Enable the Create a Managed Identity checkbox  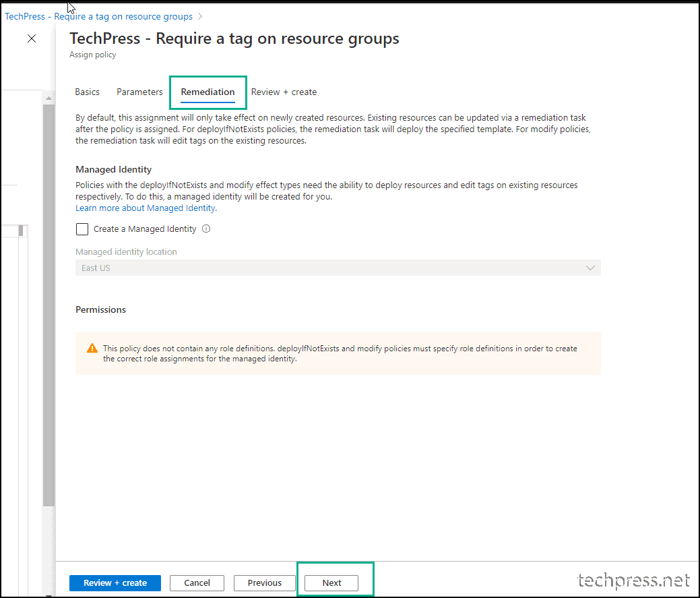click(82, 229)
